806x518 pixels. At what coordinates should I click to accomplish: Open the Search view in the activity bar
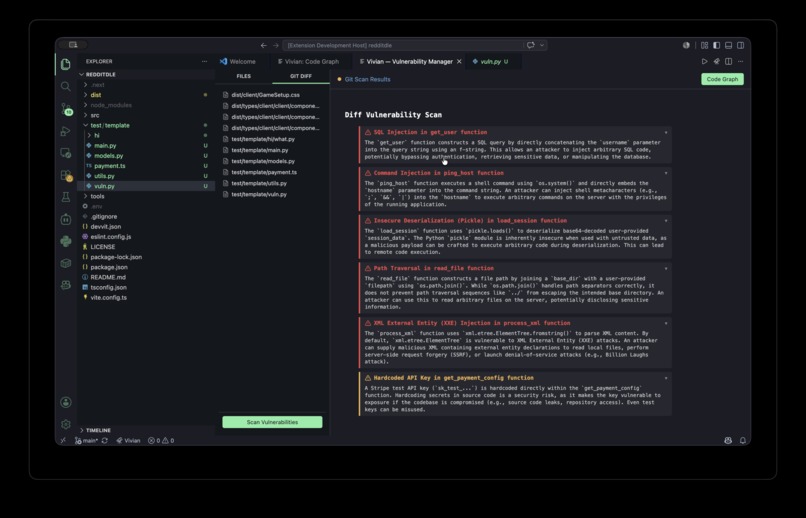click(65, 86)
